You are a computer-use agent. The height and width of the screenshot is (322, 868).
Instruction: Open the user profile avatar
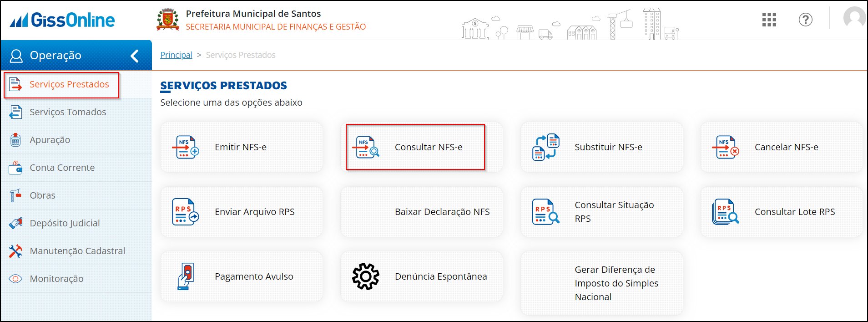[x=854, y=19]
